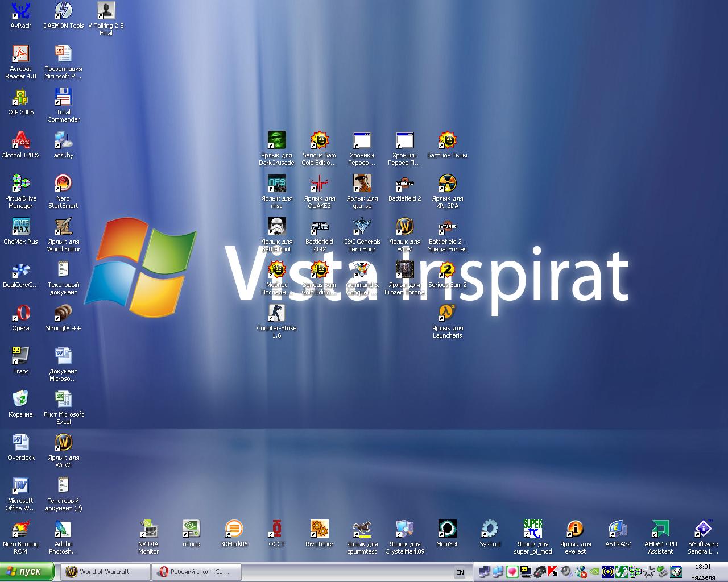Select the DarkCrusade game shortcut
The image size is (728, 582).
click(276, 140)
